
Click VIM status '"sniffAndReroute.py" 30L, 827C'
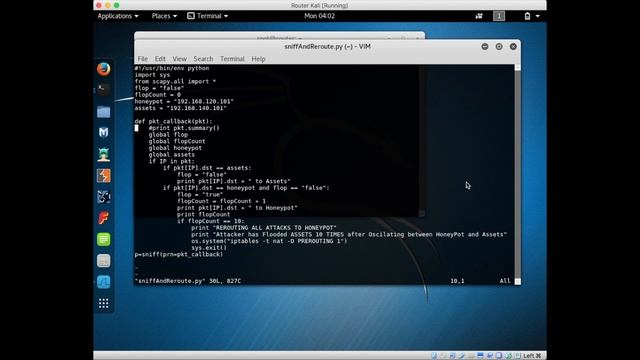tap(188, 281)
